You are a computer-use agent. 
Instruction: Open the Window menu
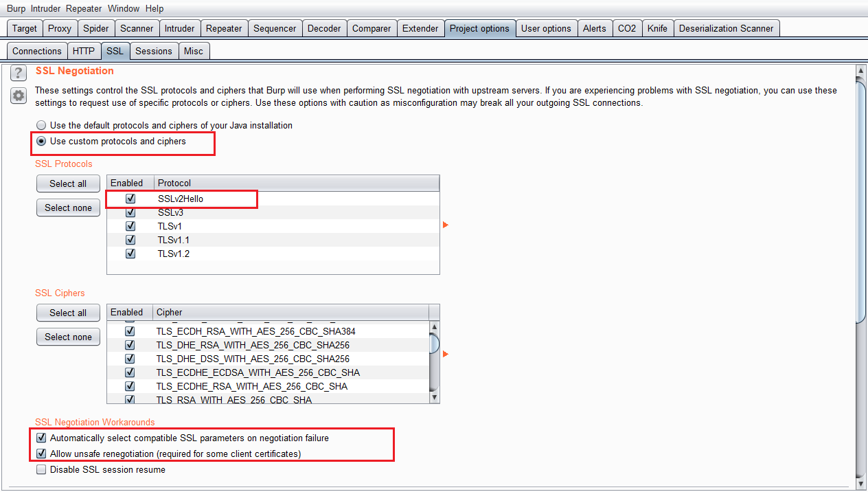tap(124, 9)
